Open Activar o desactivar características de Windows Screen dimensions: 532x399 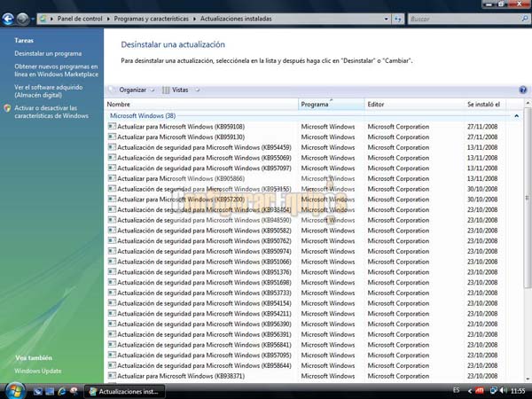[x=51, y=112]
